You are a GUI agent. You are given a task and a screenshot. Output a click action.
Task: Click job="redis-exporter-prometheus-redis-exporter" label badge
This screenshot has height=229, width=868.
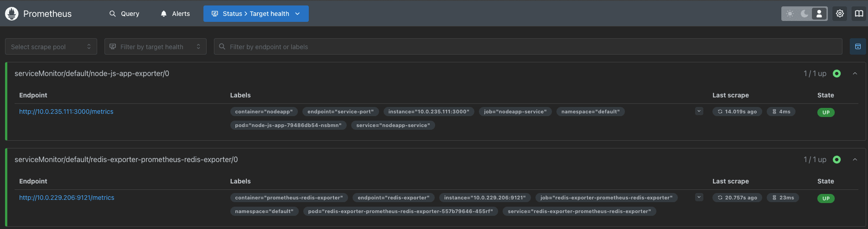click(606, 198)
